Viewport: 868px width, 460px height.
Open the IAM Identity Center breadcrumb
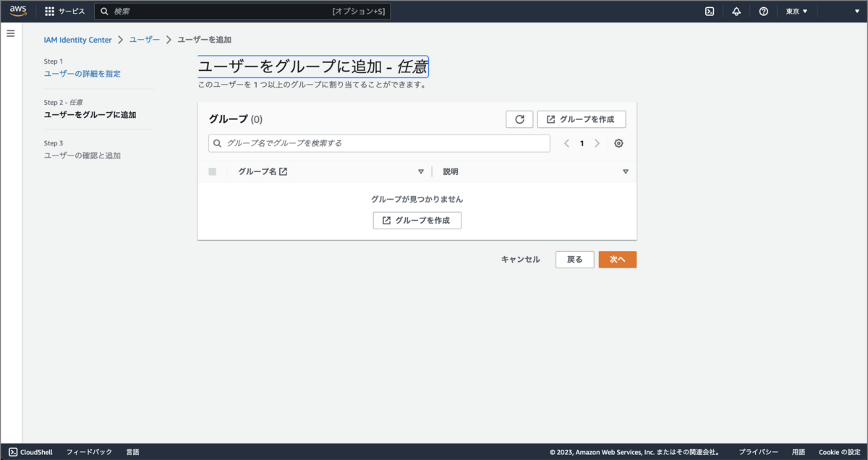click(x=78, y=40)
